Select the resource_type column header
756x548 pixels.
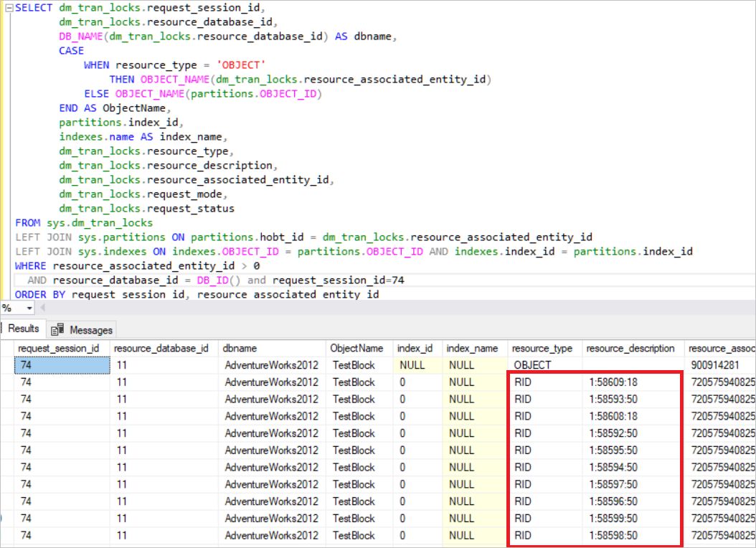(x=542, y=348)
